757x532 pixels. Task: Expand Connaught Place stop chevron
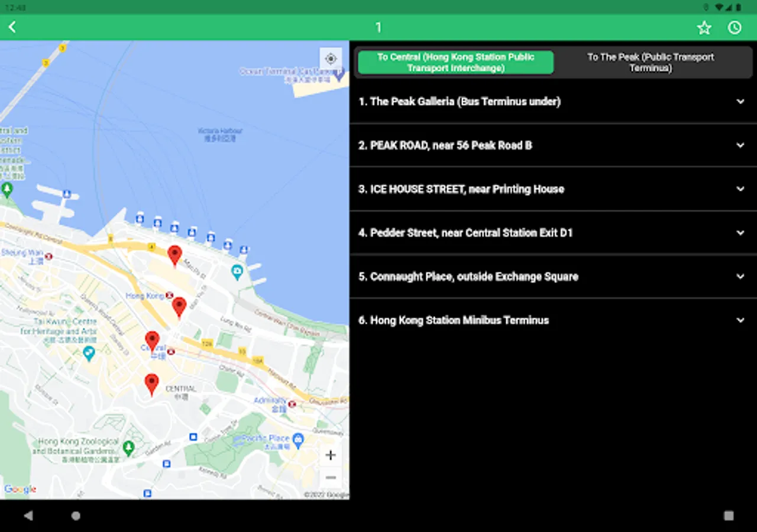pos(740,277)
